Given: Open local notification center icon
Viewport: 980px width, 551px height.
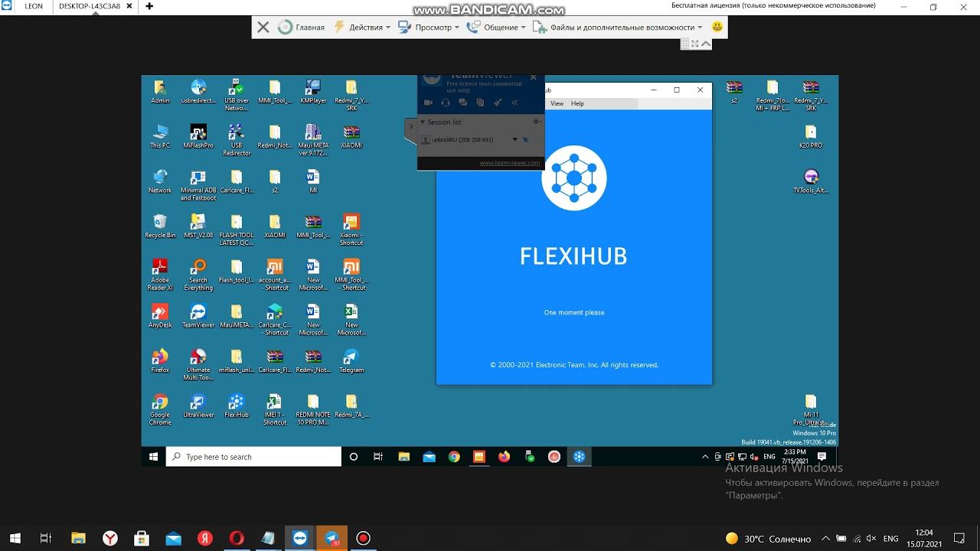Looking at the screenshot, I should (959, 538).
